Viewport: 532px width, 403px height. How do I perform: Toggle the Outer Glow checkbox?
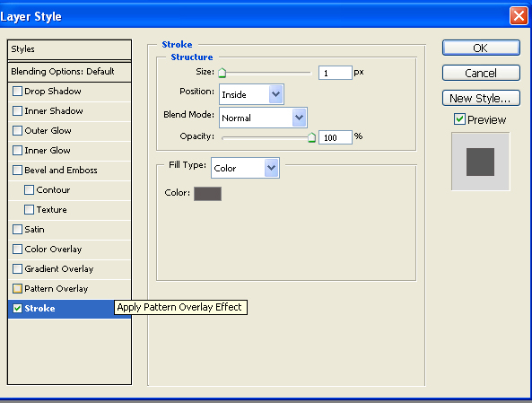[x=17, y=131]
